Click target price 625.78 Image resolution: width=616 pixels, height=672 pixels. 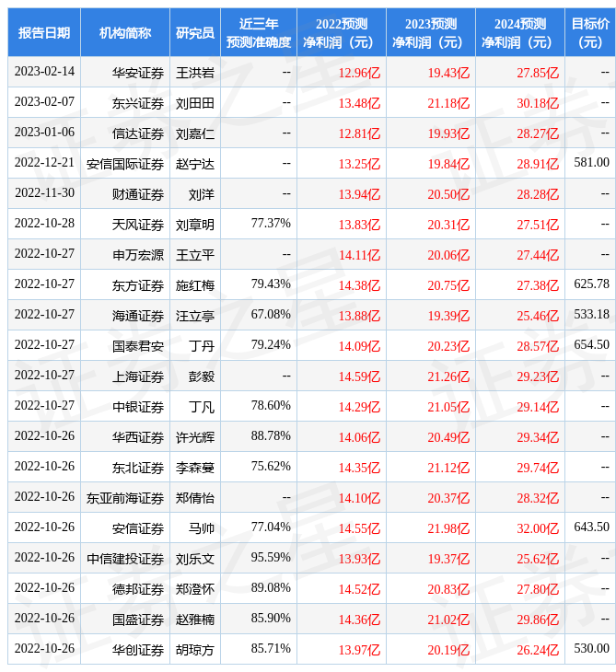click(x=591, y=284)
